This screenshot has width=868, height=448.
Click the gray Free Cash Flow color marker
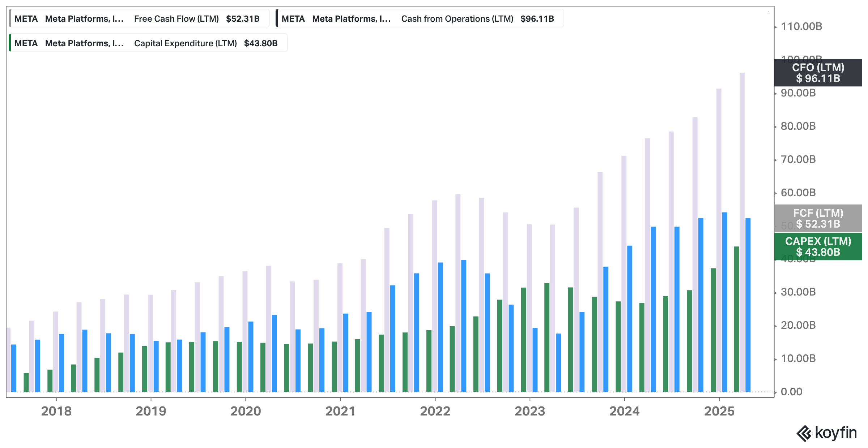click(10, 19)
